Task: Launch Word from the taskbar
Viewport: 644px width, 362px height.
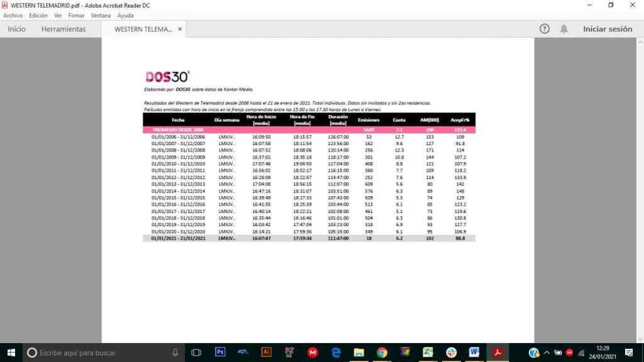Action: click(x=474, y=352)
